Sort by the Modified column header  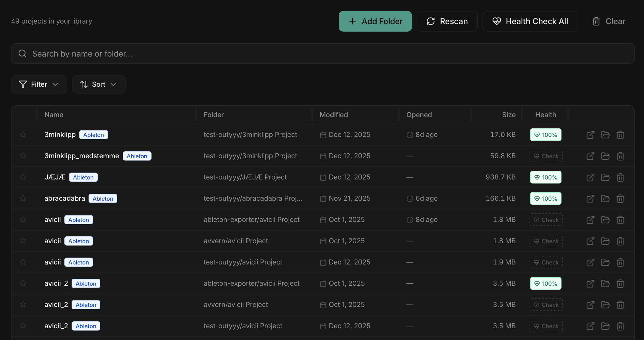(333, 115)
